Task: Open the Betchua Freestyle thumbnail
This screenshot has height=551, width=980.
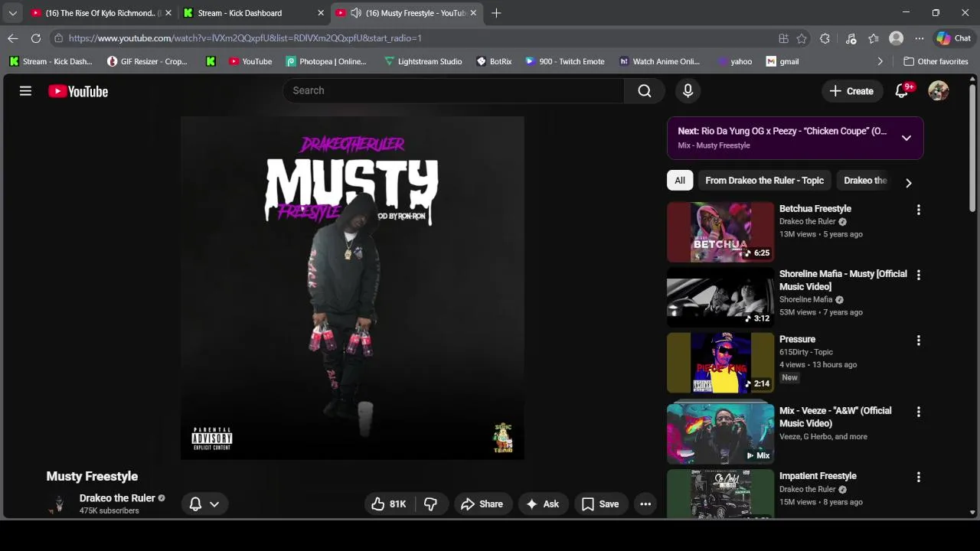Action: point(720,232)
